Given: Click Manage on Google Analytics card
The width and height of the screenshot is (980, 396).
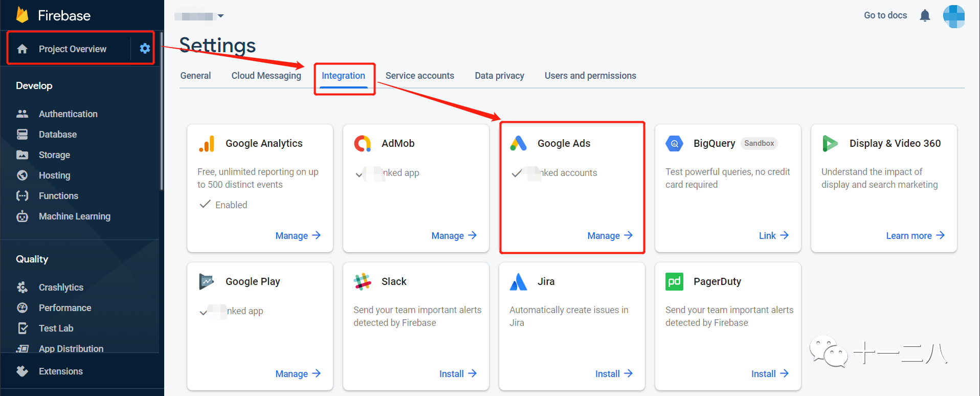Looking at the screenshot, I should coord(298,235).
